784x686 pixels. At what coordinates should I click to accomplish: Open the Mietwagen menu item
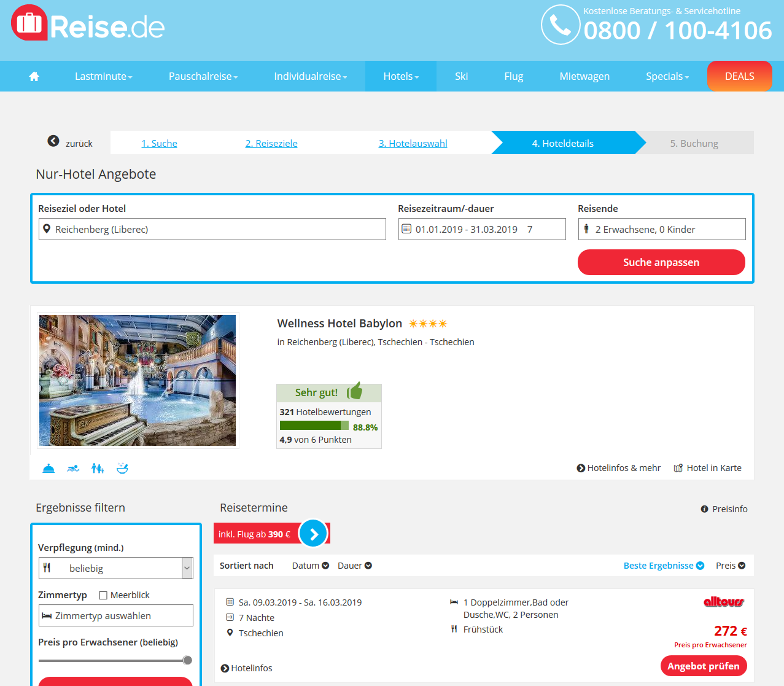coord(584,76)
